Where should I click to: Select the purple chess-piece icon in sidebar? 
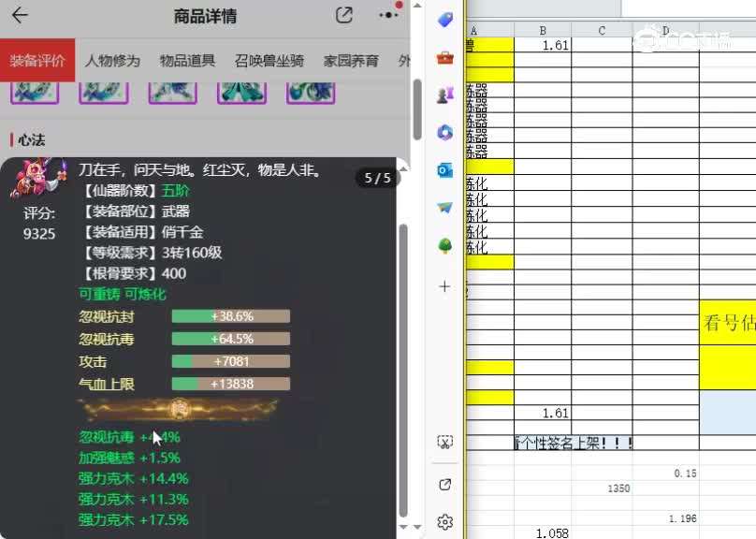tap(443, 95)
